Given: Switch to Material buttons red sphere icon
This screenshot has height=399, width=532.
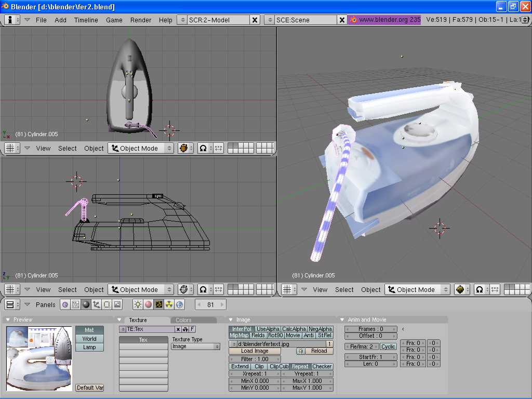Looking at the screenshot, I should tap(148, 305).
